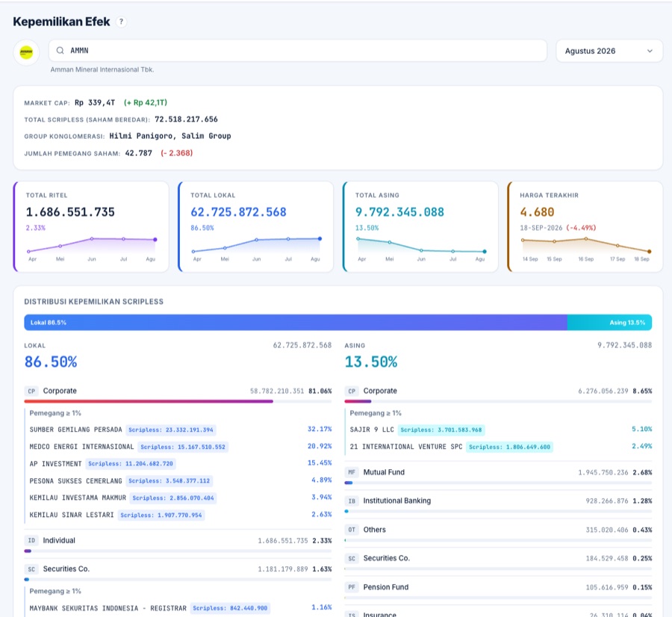Open the Total Lokal card
Screen dimensions: 672x617
pos(255,226)
